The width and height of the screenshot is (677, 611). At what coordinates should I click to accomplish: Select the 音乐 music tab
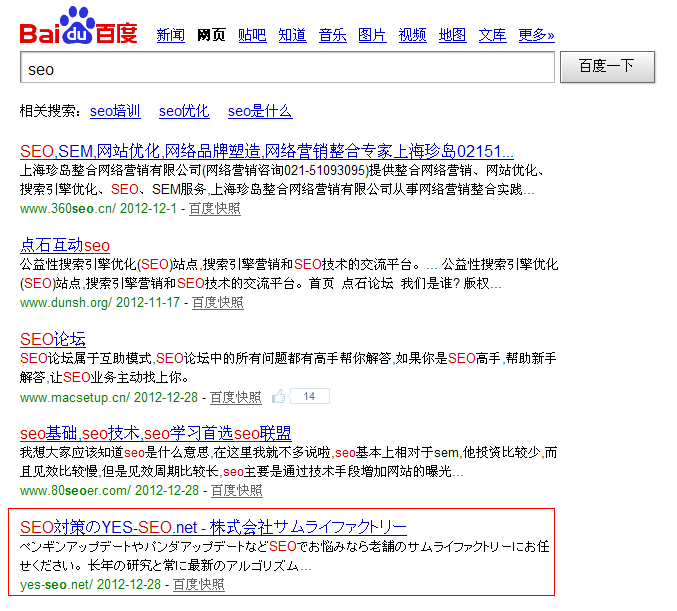click(x=332, y=35)
